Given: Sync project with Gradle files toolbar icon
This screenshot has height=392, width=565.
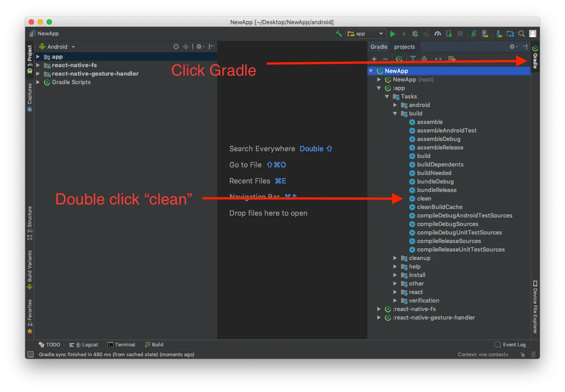Looking at the screenshot, I should 474,34.
